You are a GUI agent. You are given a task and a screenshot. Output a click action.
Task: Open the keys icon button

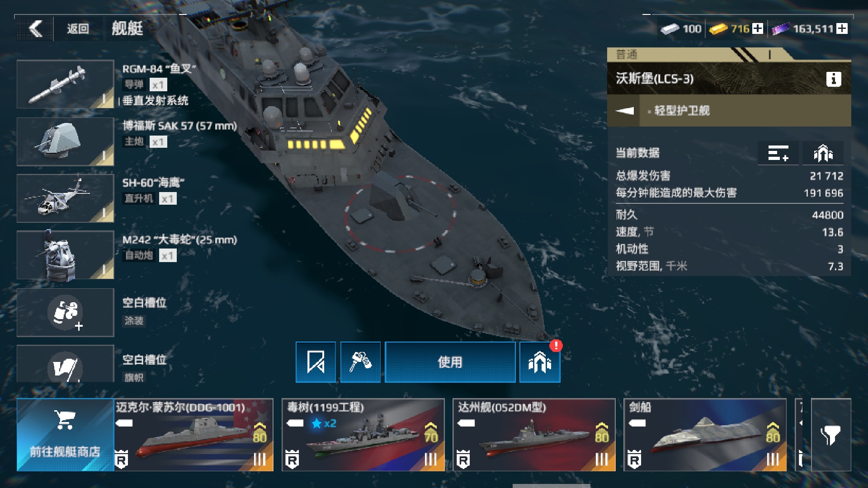coord(360,362)
